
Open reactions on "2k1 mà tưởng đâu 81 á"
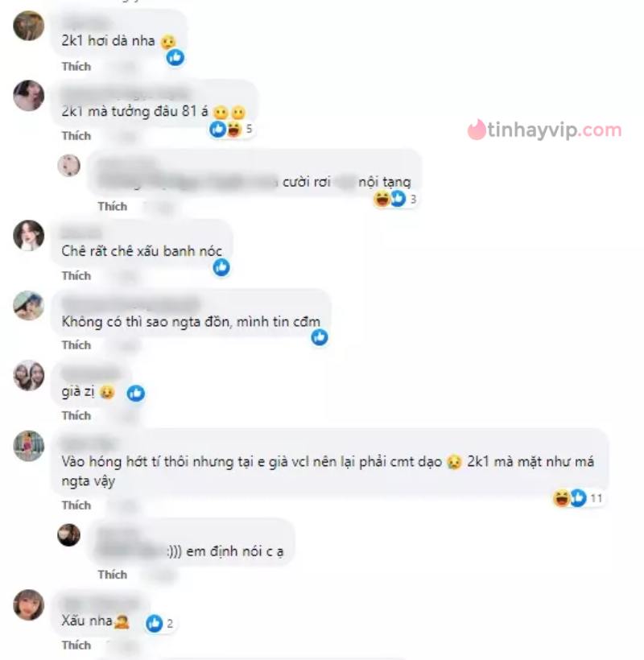231,129
